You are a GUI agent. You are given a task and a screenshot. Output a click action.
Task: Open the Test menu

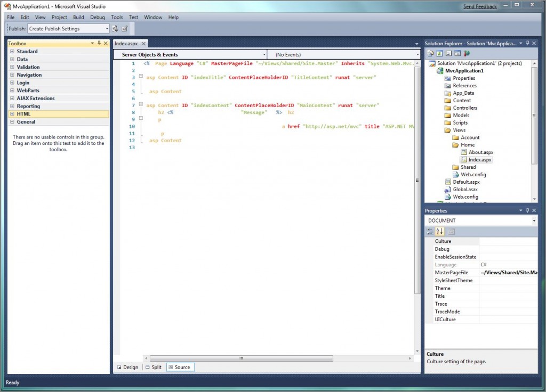tap(133, 17)
